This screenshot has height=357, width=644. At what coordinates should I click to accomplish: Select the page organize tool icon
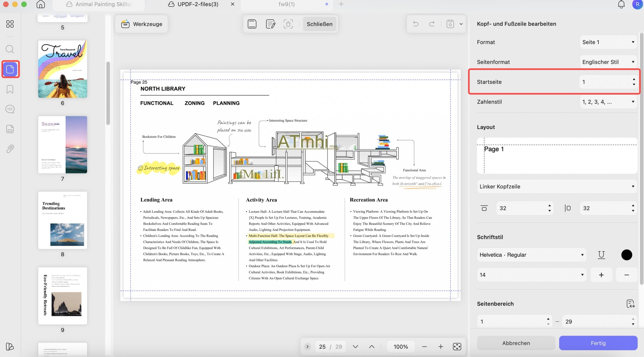[10, 69]
